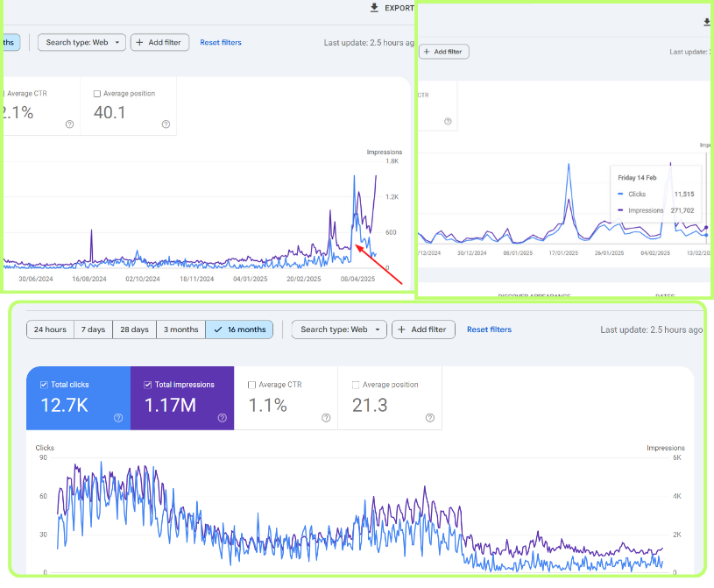Uncheck the Total clicks checkbox

pyautogui.click(x=44, y=385)
